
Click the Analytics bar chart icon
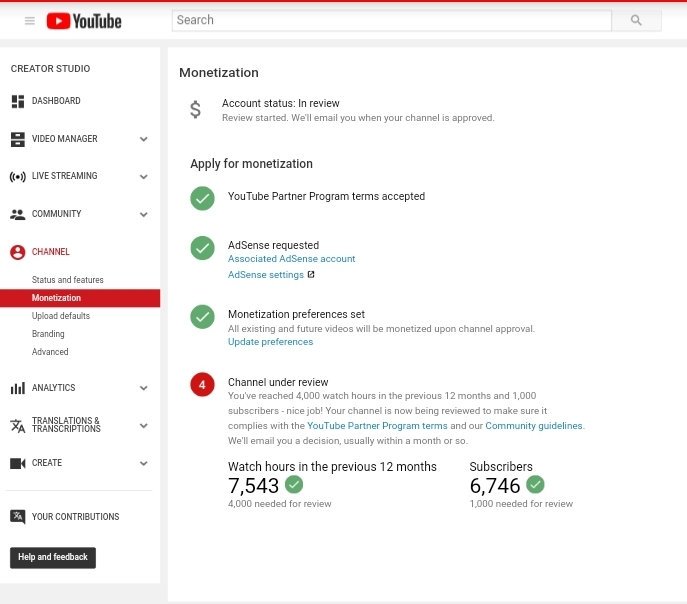[x=18, y=388]
